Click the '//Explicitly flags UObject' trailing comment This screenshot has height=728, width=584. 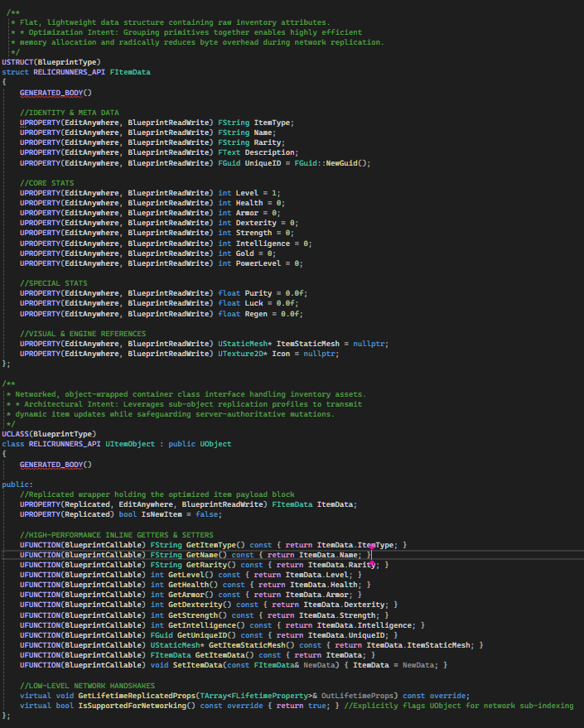click(x=459, y=706)
